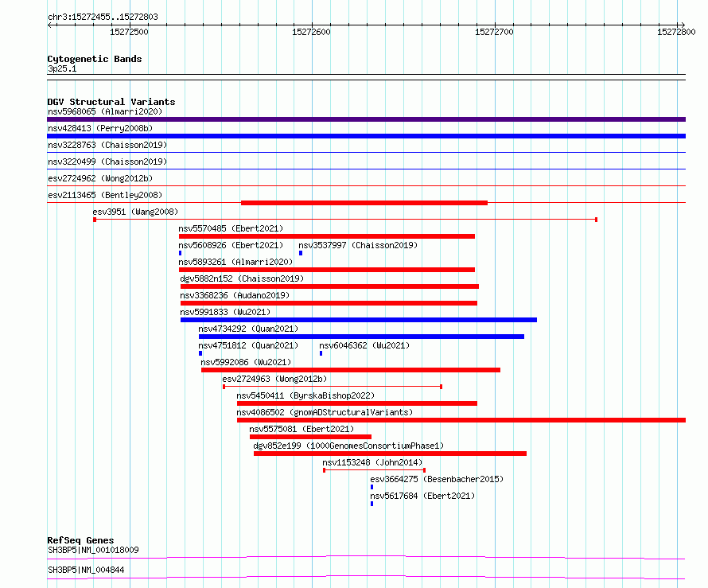This screenshot has height=588, width=708.
Task: Select the red nsv5450411 variant bar
Action: 357,403
